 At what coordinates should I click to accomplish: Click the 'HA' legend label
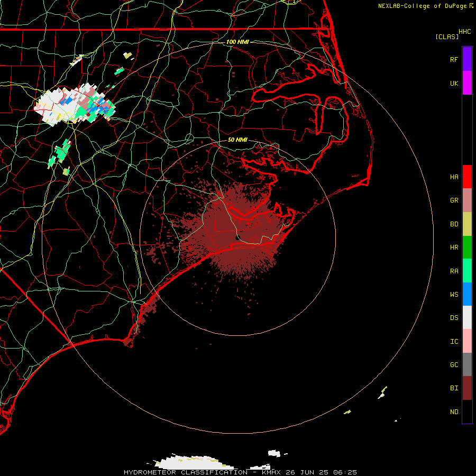point(454,177)
